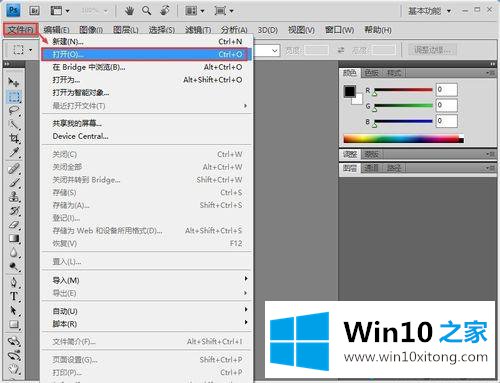Expand the 脚本(R) submenu

146,324
